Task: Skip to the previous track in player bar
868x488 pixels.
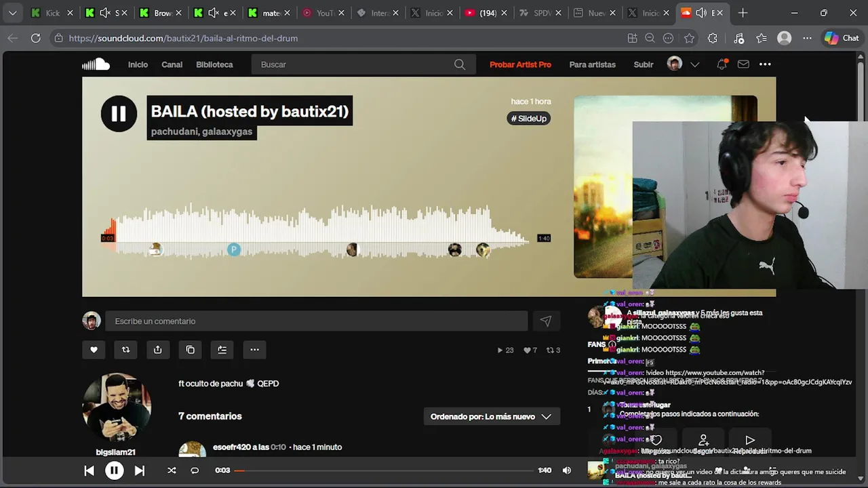Action: [x=89, y=470]
